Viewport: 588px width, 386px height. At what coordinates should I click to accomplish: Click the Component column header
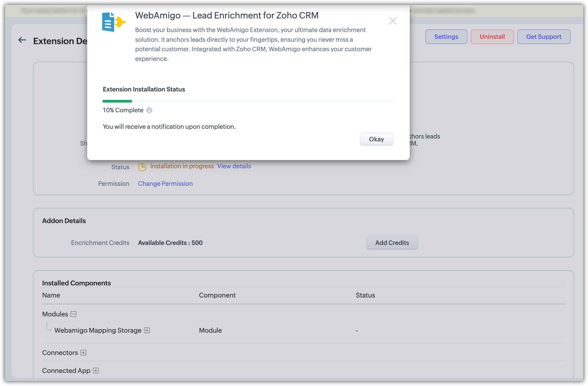click(x=217, y=295)
